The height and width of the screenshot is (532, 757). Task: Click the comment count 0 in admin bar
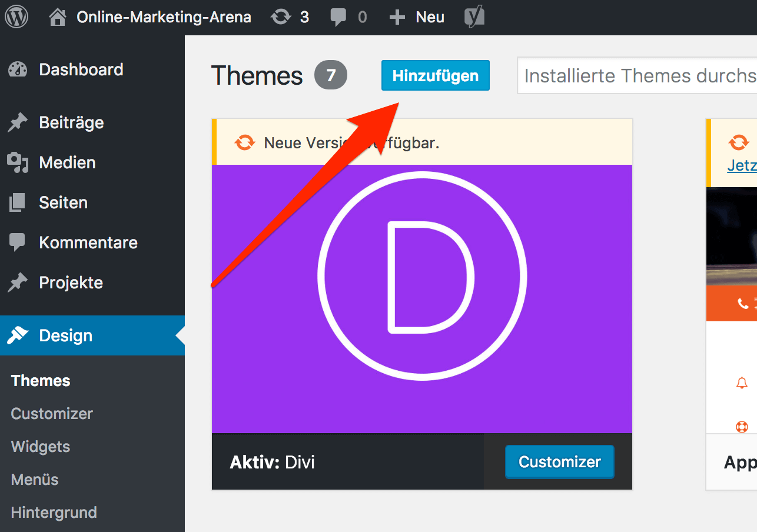click(362, 17)
